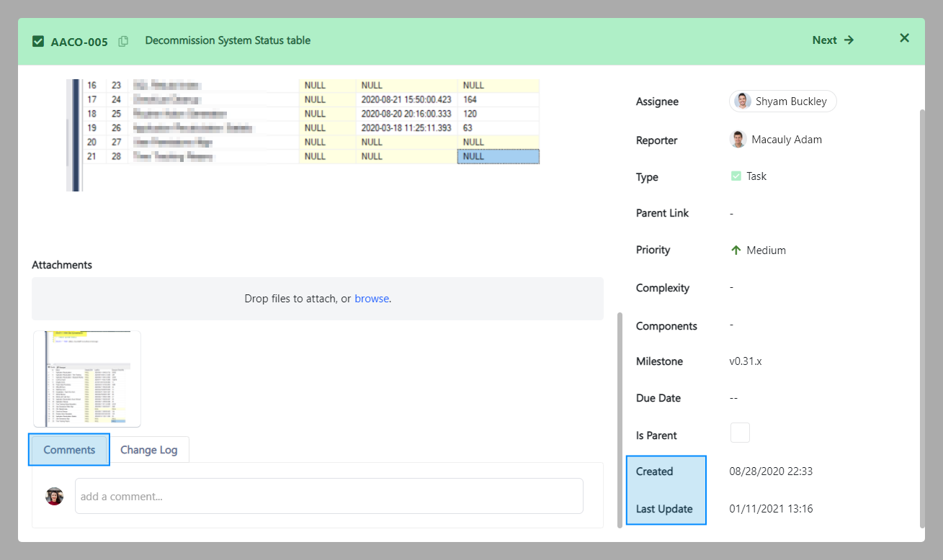This screenshot has width=943, height=560.
Task: Switch to the Change Log tab
Action: (x=148, y=450)
